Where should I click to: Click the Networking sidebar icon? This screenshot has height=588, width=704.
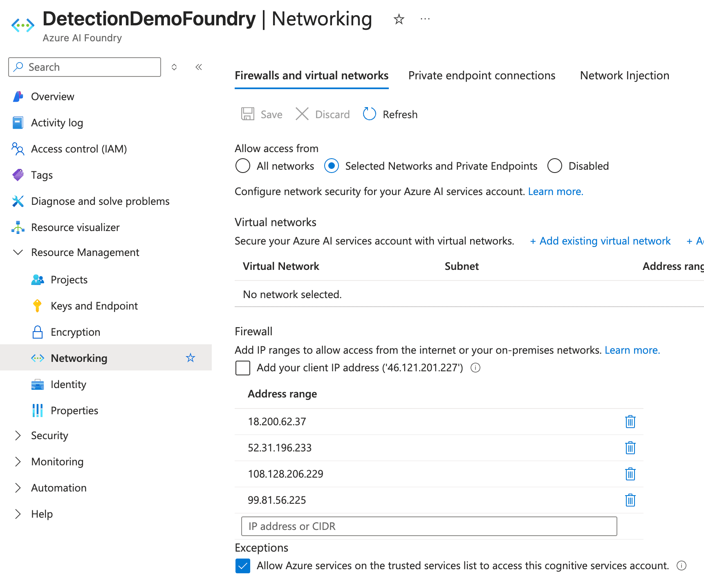coord(38,358)
